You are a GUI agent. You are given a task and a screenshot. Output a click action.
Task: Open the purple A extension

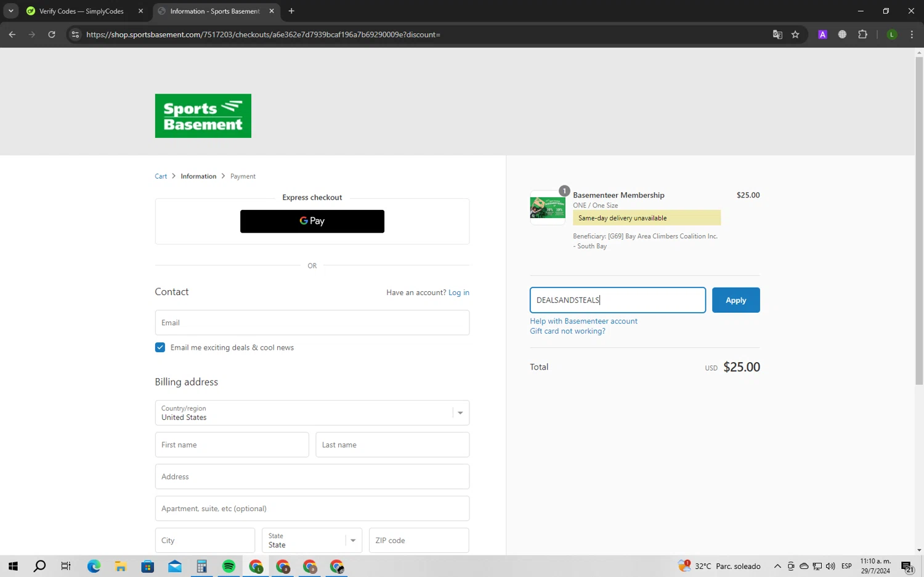[x=822, y=34]
